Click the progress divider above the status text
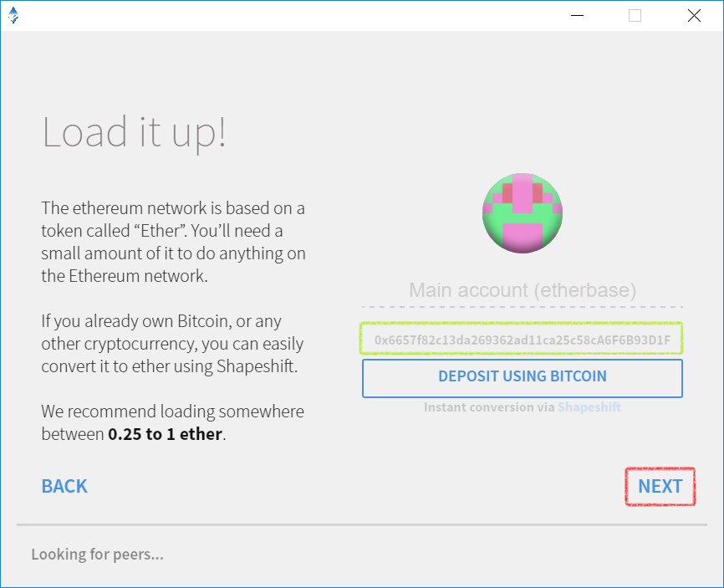This screenshot has height=588, width=724. pos(362,524)
